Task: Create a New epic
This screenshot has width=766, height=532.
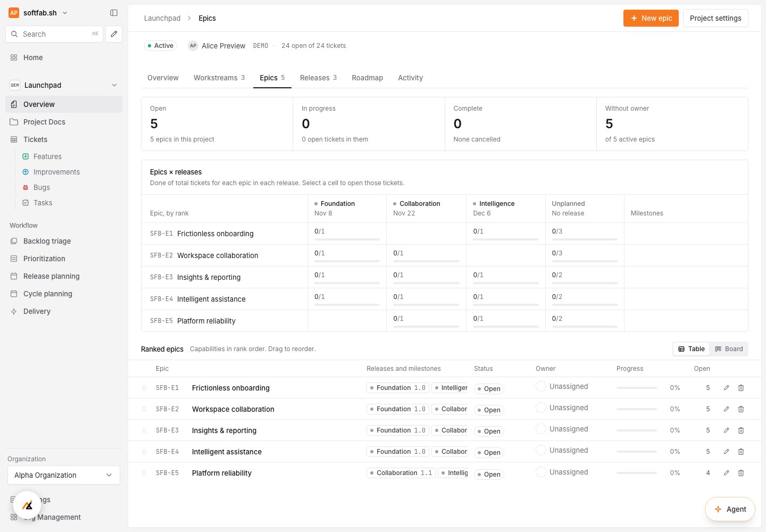Action: [x=651, y=18]
